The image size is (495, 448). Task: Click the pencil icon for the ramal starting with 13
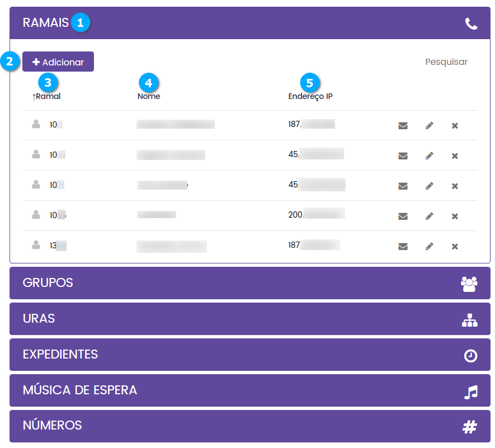(429, 246)
